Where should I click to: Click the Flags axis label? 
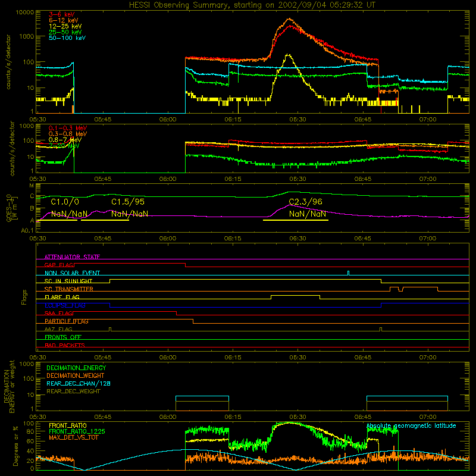tap(24, 297)
